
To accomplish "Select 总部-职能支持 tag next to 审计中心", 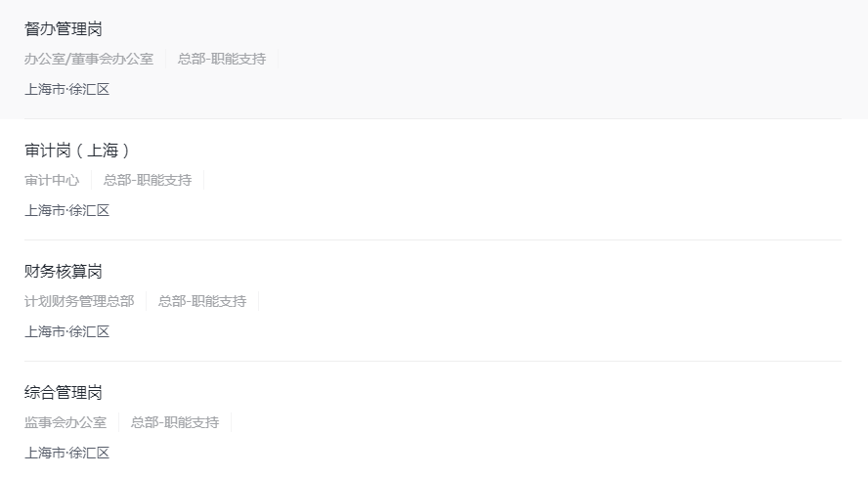I will tap(148, 180).
